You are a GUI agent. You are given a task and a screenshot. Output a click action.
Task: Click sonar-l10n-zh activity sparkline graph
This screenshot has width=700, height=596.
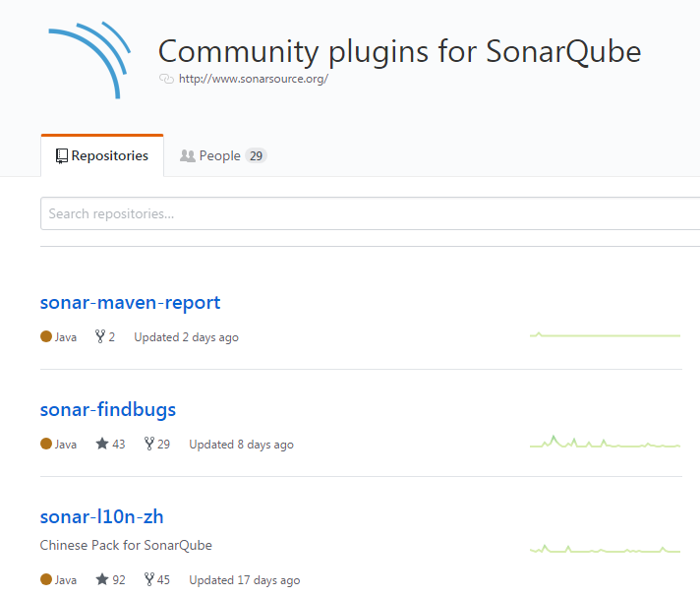pos(605,549)
